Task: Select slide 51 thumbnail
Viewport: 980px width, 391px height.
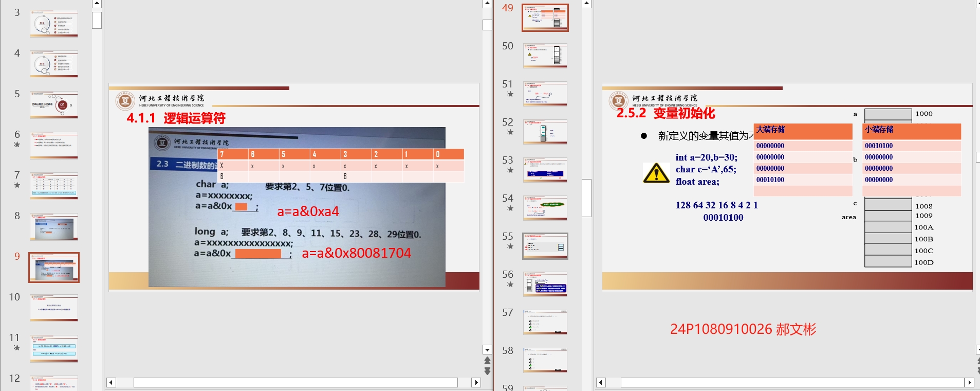Action: [545, 94]
